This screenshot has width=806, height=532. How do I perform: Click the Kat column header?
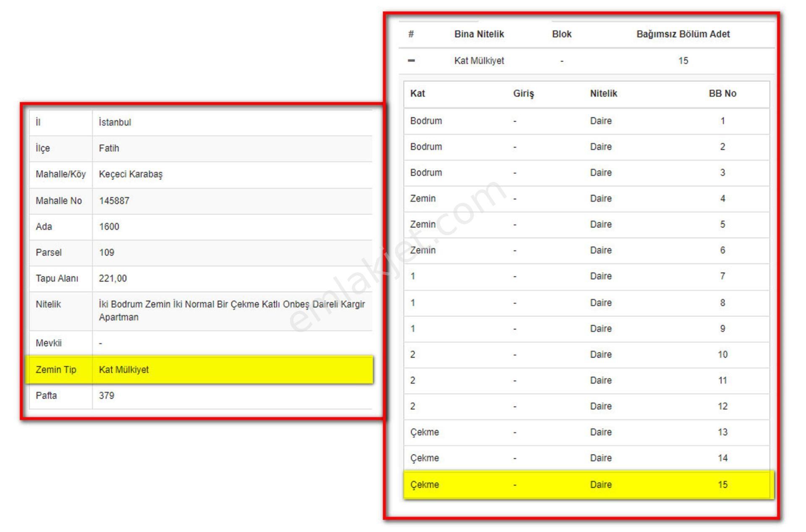coord(417,93)
